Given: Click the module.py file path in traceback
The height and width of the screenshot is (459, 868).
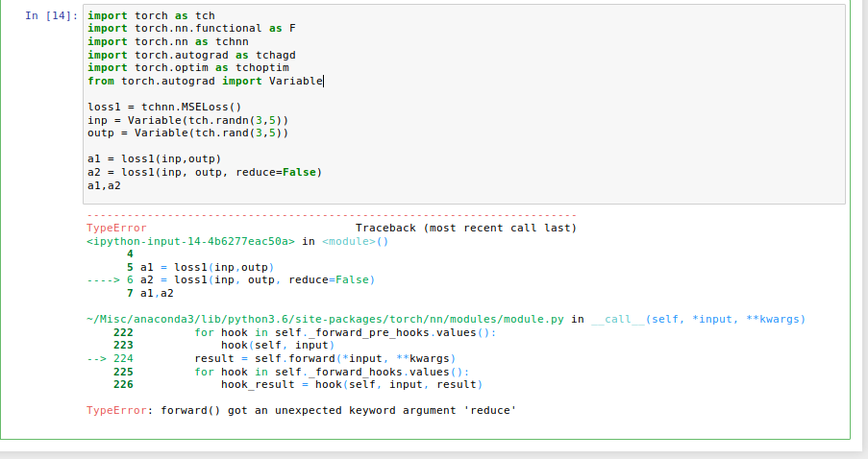Looking at the screenshot, I should click(325, 319).
